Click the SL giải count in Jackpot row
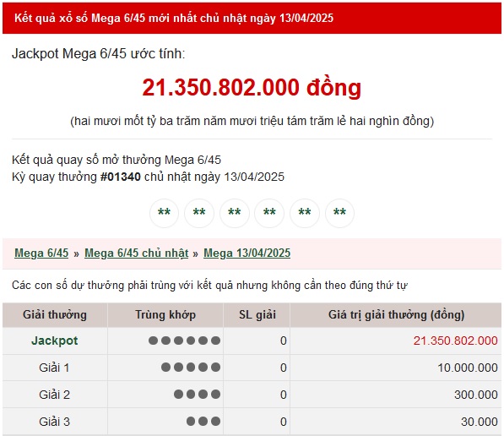This screenshot has width=504, height=436. (x=283, y=341)
